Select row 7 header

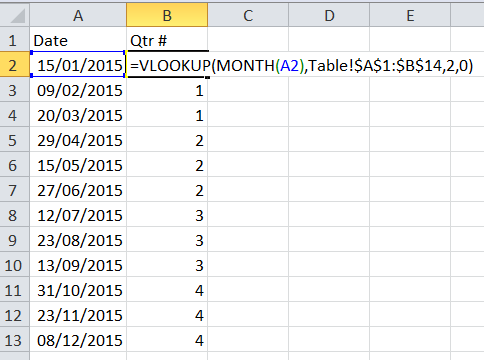(x=15, y=190)
